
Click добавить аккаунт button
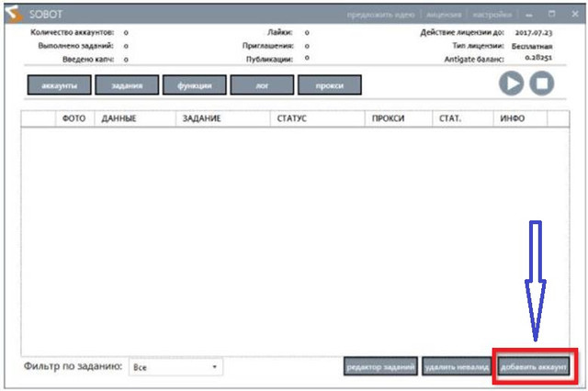click(x=534, y=366)
